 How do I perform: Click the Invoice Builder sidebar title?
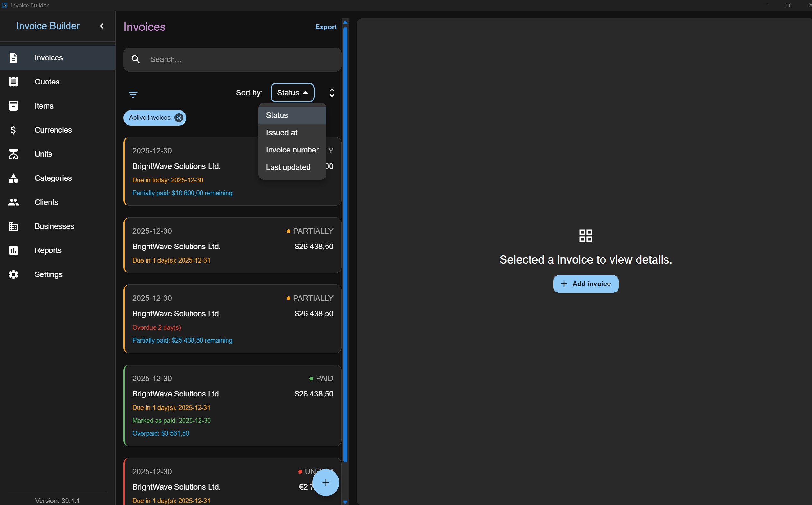pyautogui.click(x=48, y=26)
